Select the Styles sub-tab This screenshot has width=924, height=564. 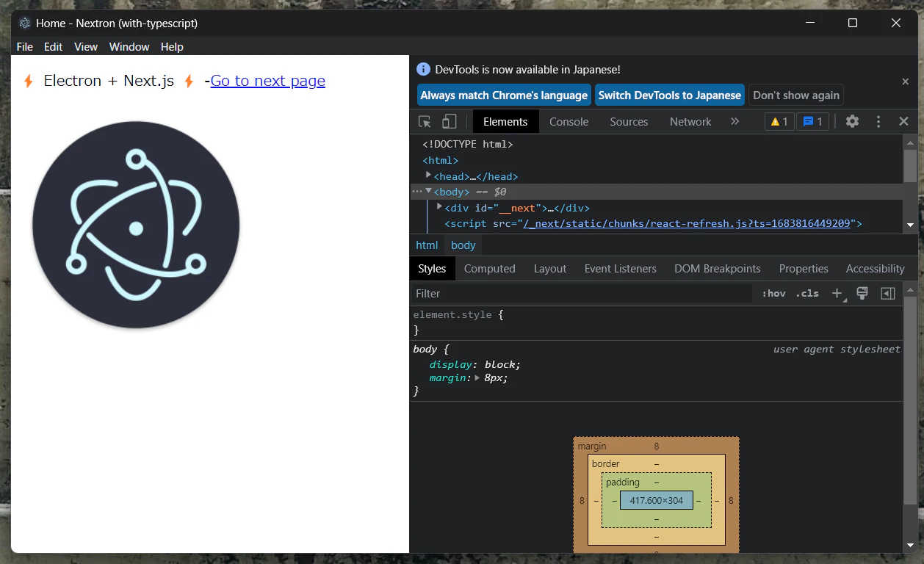(x=432, y=269)
